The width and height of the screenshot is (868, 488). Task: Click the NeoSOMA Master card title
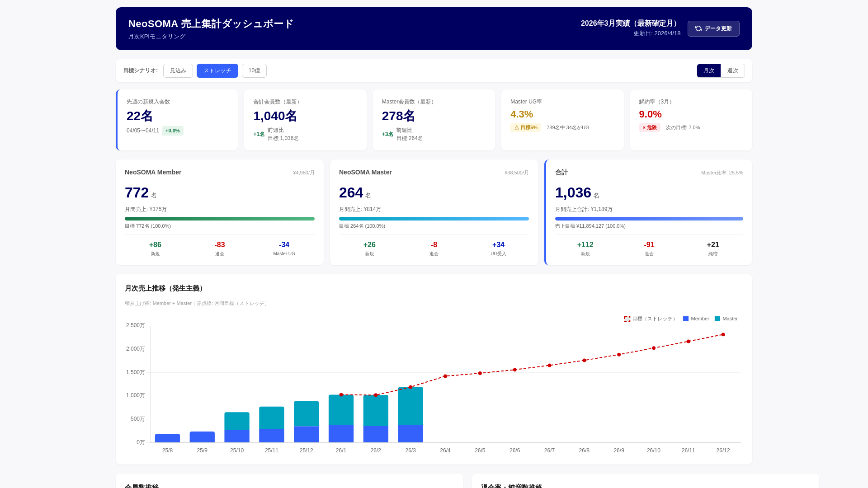(x=365, y=172)
